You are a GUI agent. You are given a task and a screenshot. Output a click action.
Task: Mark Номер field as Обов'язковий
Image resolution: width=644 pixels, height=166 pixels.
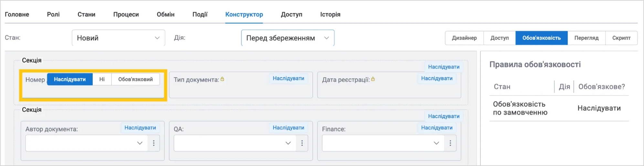tap(136, 79)
